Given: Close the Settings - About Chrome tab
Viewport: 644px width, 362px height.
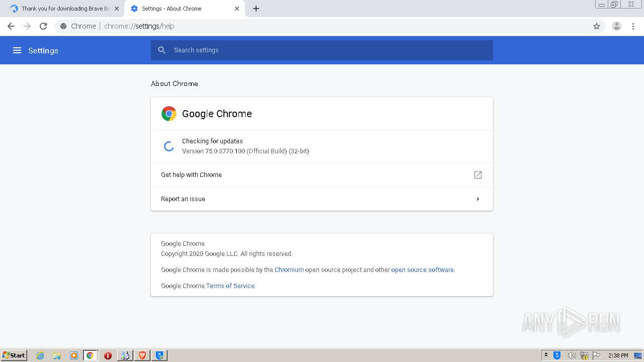Looking at the screenshot, I should (x=237, y=9).
